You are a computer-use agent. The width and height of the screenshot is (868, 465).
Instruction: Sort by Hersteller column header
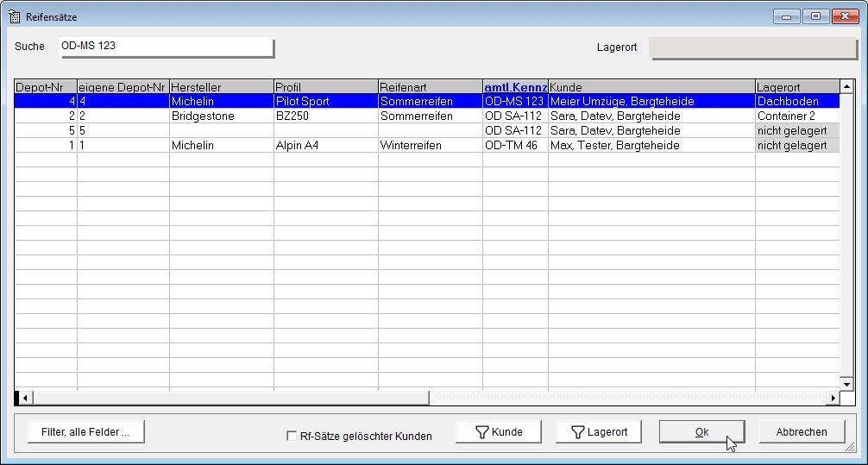tap(222, 87)
